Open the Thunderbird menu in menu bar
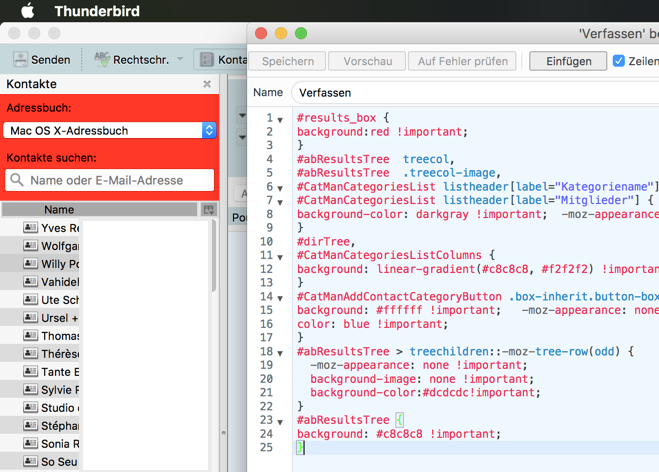 [x=96, y=11]
